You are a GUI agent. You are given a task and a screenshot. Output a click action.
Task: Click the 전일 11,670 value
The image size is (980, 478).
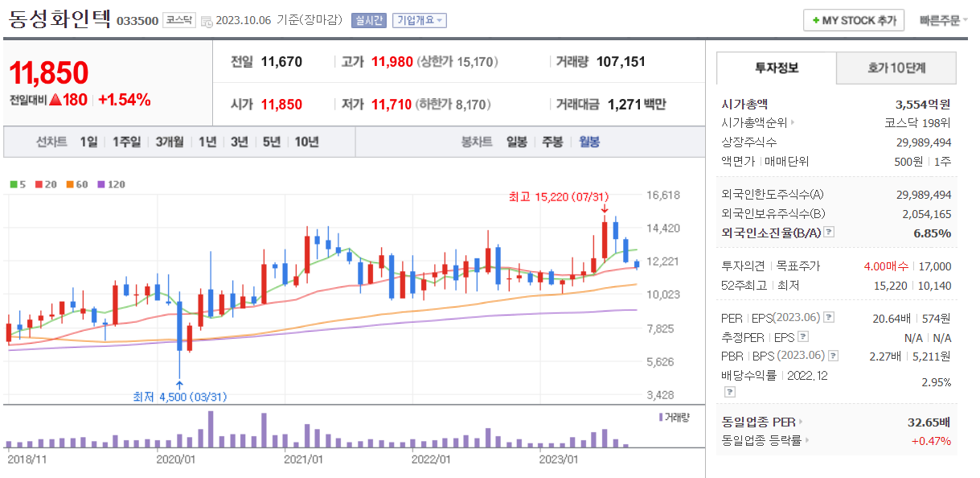tap(281, 62)
